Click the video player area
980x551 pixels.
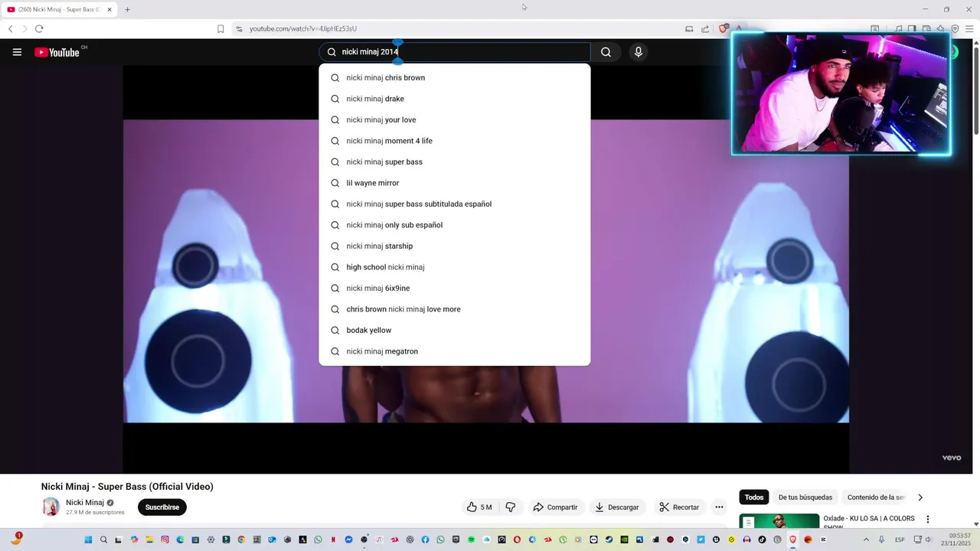tap(486, 269)
